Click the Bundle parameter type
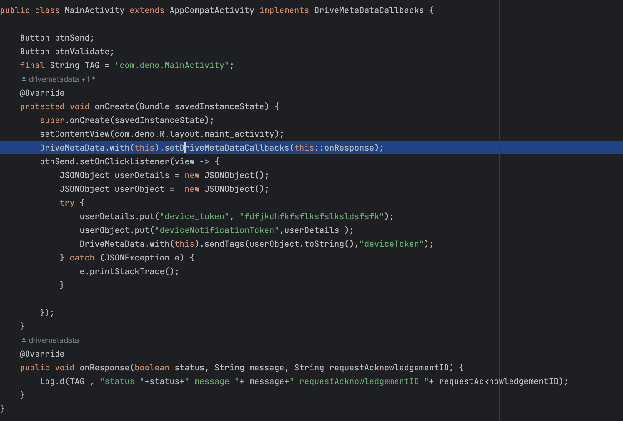This screenshot has height=421, width=623. point(154,106)
